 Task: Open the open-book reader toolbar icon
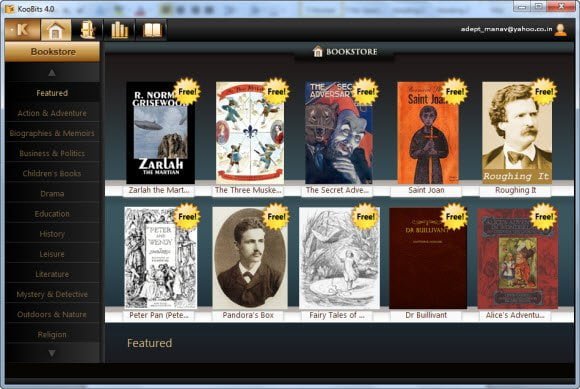pyautogui.click(x=152, y=30)
